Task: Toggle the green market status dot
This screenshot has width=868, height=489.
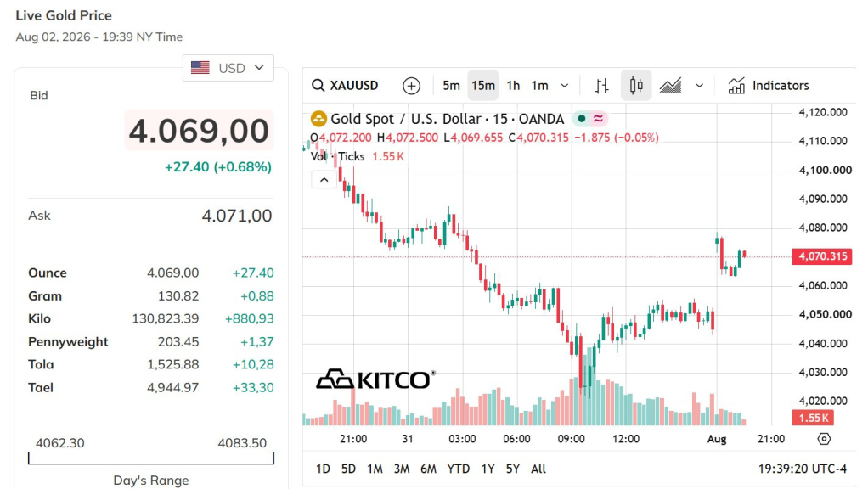Action: point(581,118)
